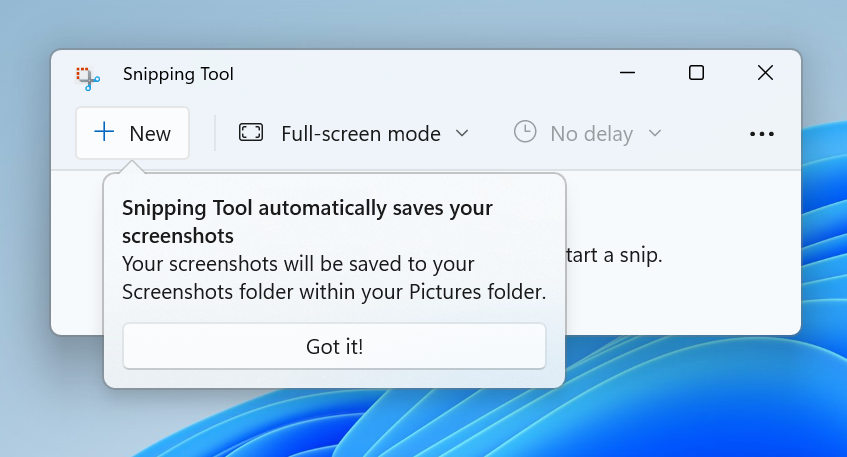The height and width of the screenshot is (457, 847).
Task: Click the Snipping Tool scissors app icon
Action: [87, 75]
